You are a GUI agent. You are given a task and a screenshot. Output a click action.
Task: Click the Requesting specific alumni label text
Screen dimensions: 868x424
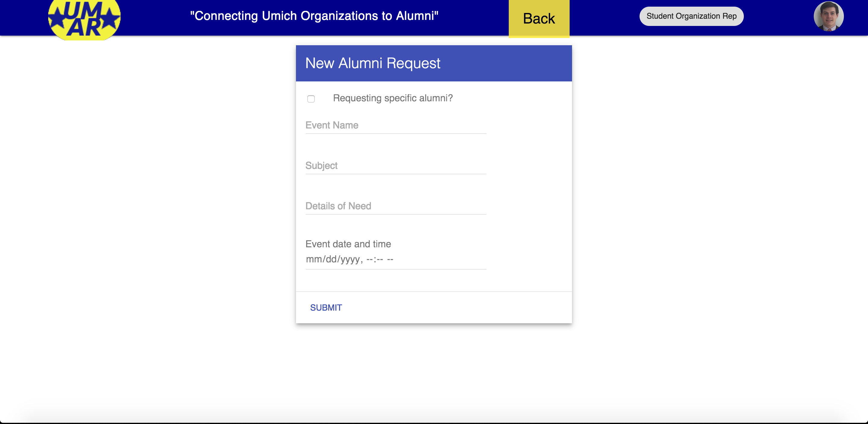[392, 98]
